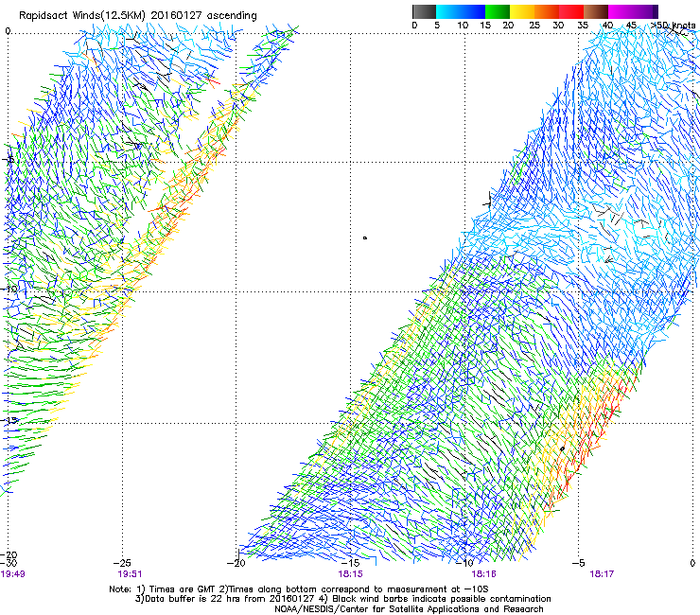Image resolution: width=700 pixels, height=615 pixels.
Task: Click the orange 25-30 knots color segment
Action: point(547,11)
